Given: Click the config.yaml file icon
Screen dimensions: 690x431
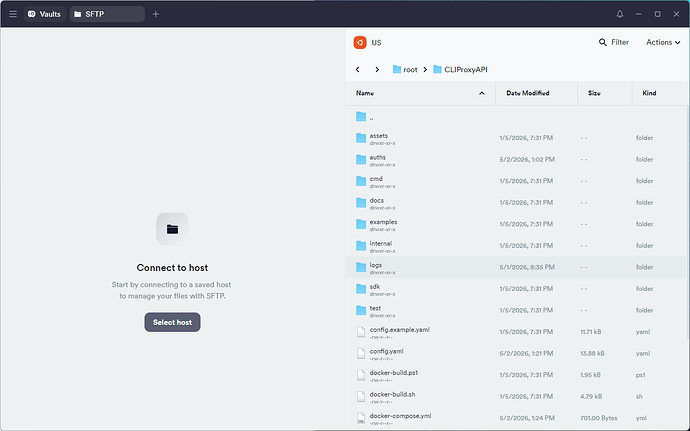Looking at the screenshot, I should click(361, 354).
